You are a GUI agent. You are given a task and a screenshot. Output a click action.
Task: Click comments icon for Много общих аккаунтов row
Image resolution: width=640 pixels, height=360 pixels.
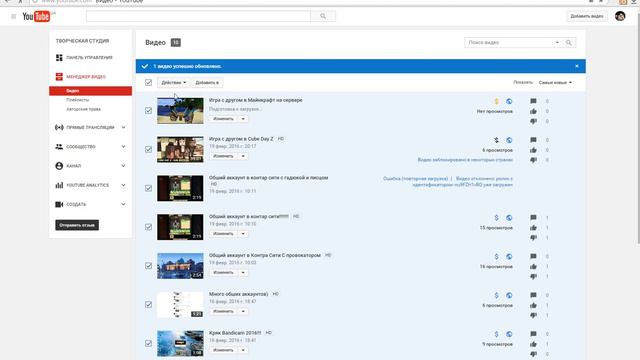(x=533, y=295)
